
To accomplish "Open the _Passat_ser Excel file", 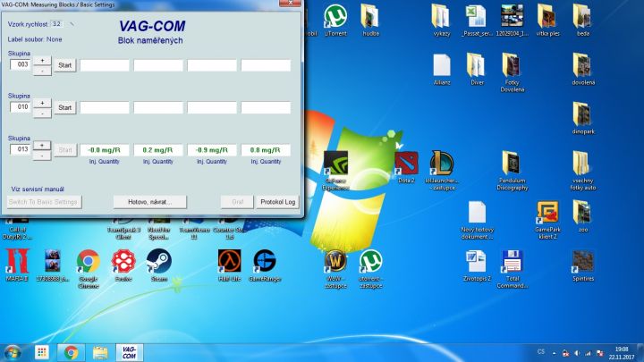I will coord(477,21).
